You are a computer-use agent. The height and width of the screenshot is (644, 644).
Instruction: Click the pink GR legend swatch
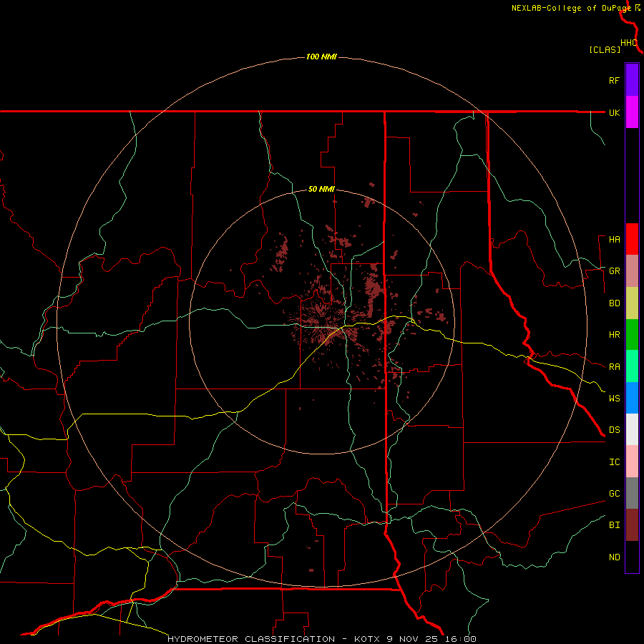click(x=632, y=271)
